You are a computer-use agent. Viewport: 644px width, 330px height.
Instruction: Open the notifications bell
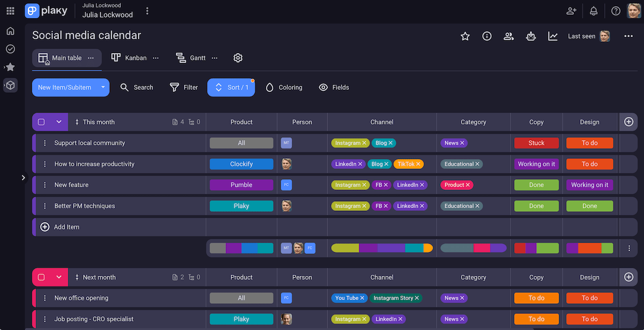click(594, 11)
